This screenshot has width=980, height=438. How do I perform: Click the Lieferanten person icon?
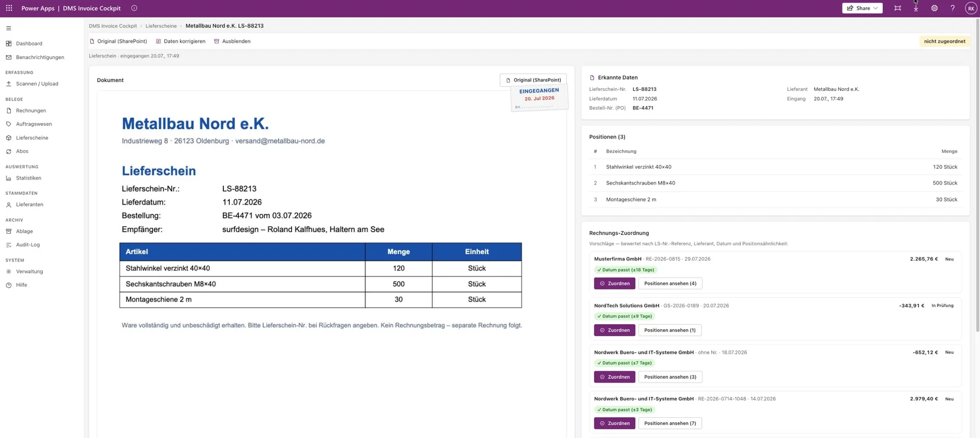point(9,205)
